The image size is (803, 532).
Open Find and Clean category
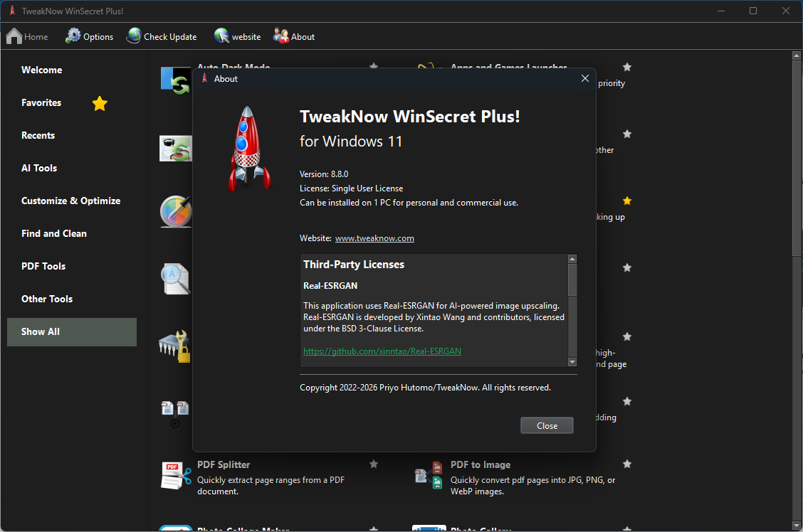72,234
